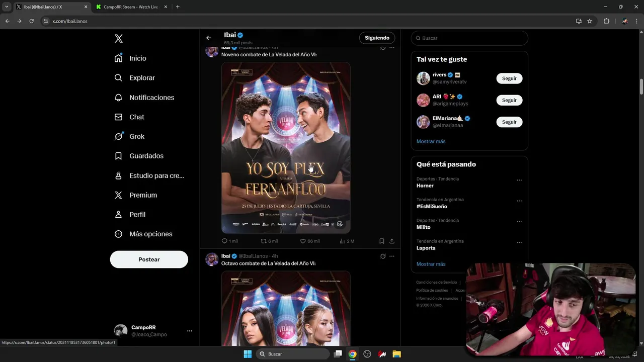
Task: Open more options for Horner trend
Action: point(519,180)
